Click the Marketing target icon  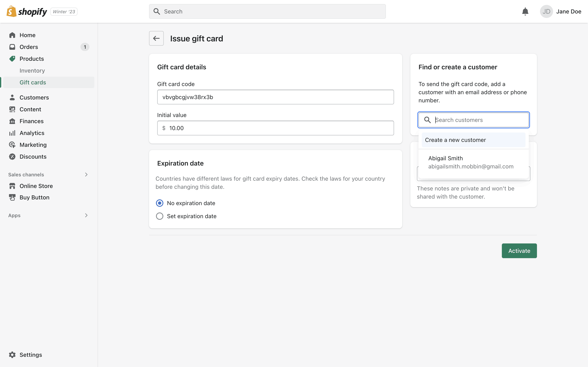point(12,145)
